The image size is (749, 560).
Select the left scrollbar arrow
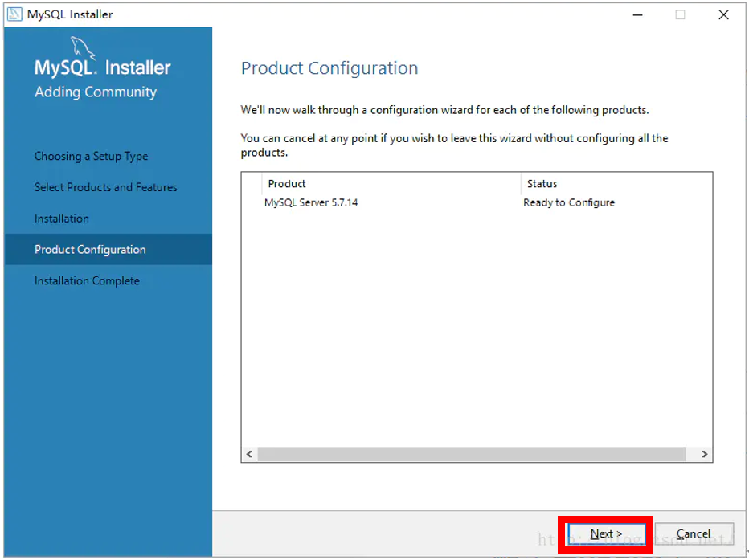coord(249,453)
